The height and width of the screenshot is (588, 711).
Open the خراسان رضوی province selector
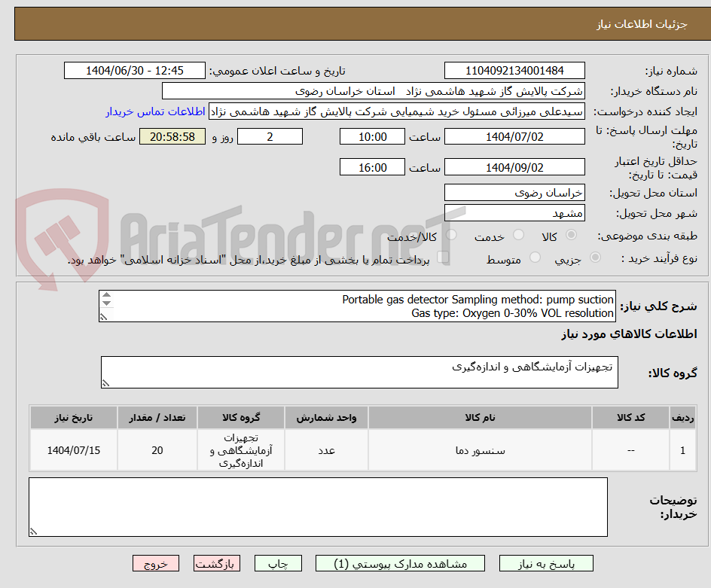pos(514,192)
